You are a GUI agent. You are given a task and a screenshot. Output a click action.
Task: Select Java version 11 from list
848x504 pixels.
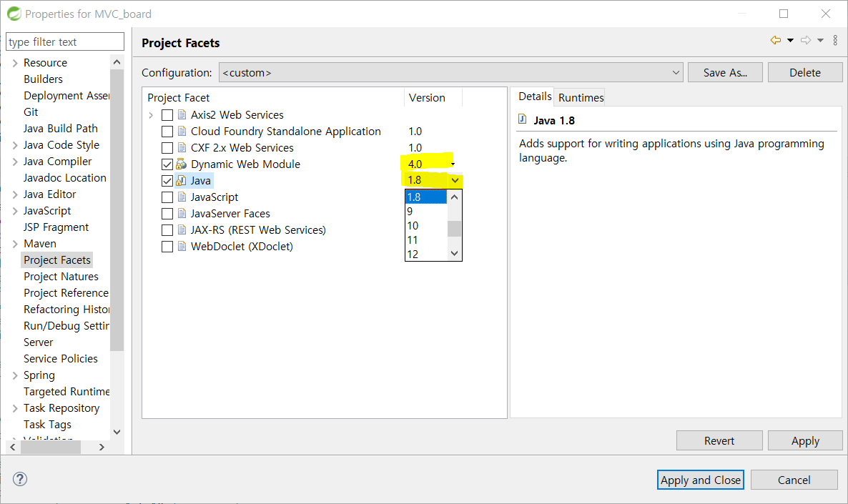[426, 240]
